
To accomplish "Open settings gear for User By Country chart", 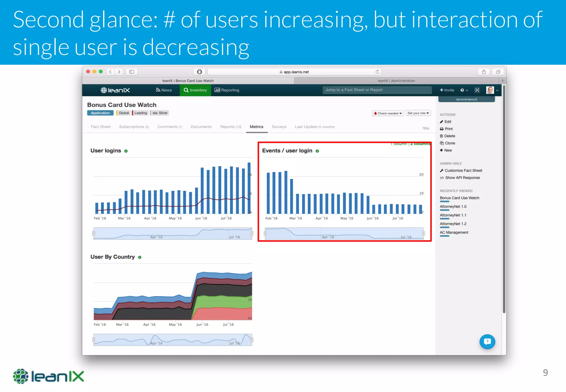I will 140,257.
